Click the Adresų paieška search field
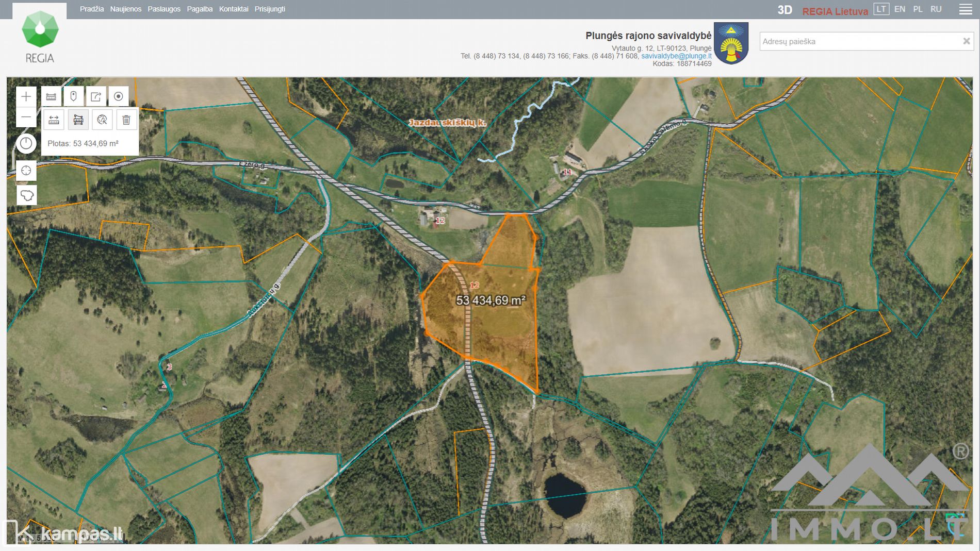The width and height of the screenshot is (980, 551). [859, 41]
